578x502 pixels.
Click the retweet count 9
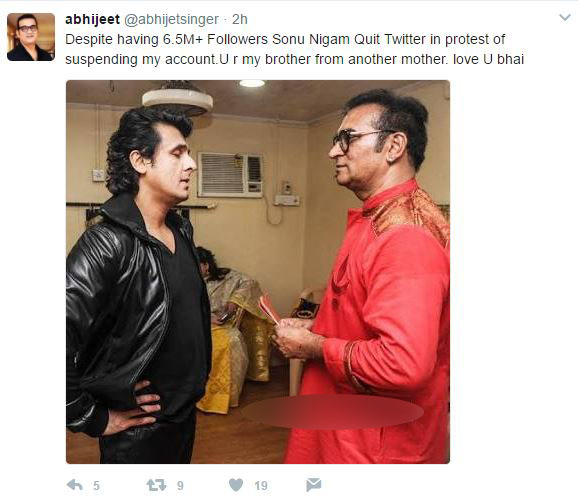tap(180, 485)
